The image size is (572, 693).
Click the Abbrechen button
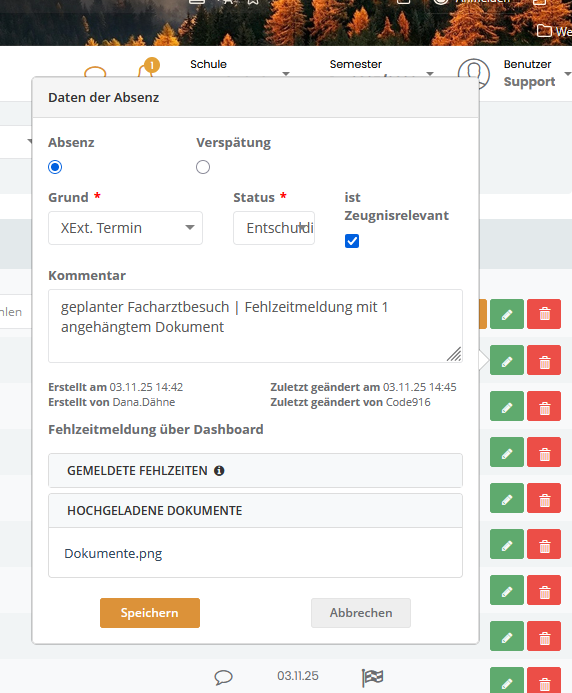coord(361,613)
